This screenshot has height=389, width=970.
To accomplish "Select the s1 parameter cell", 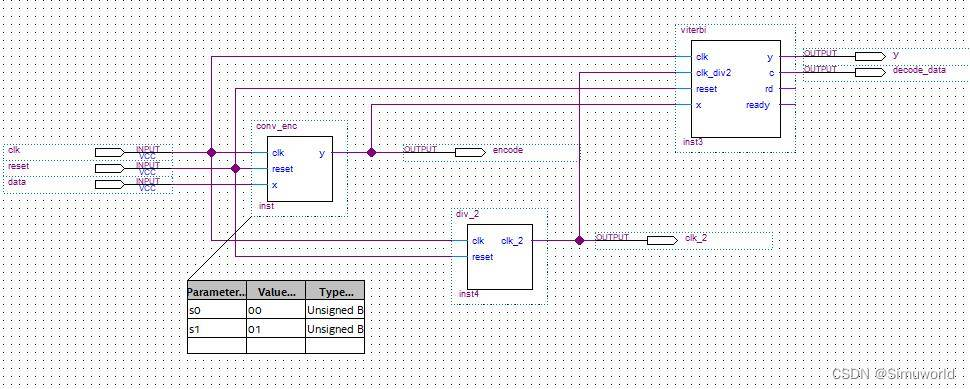I will [x=217, y=328].
